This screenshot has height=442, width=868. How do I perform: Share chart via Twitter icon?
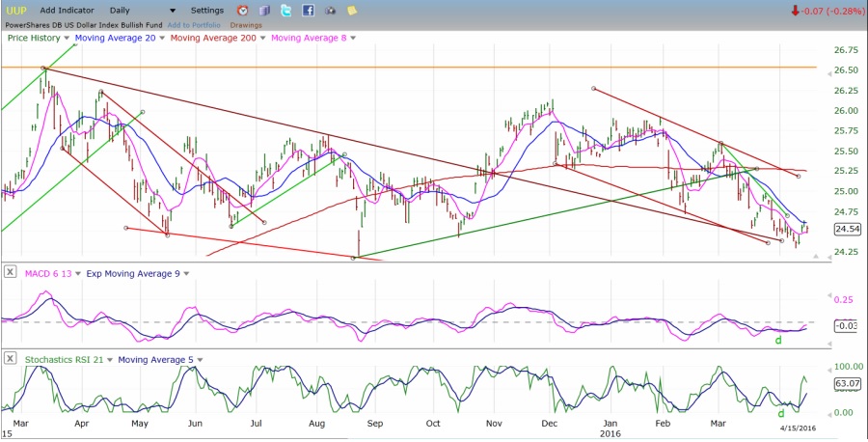[286, 10]
